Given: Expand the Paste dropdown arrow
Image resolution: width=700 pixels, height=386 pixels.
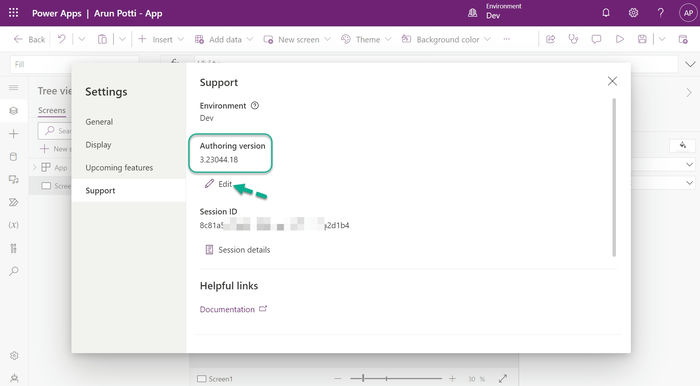Looking at the screenshot, I should pos(122,39).
